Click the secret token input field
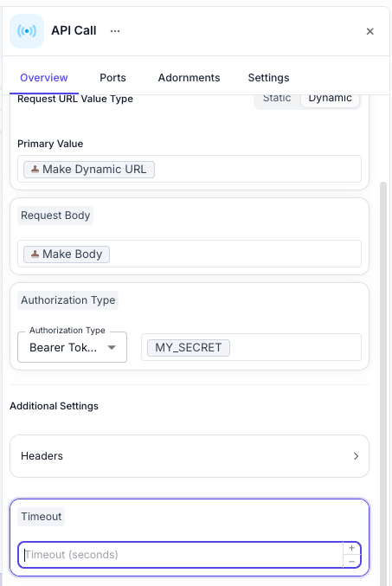This screenshot has width=392, height=586. click(x=251, y=347)
